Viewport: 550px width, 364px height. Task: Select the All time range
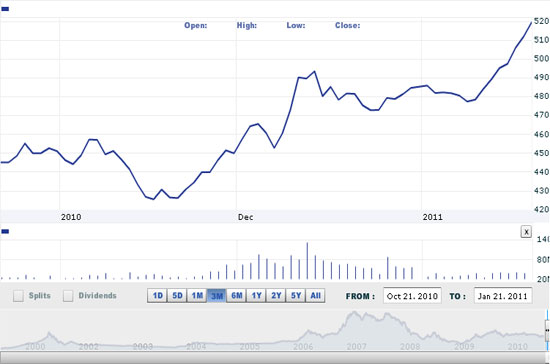(315, 296)
